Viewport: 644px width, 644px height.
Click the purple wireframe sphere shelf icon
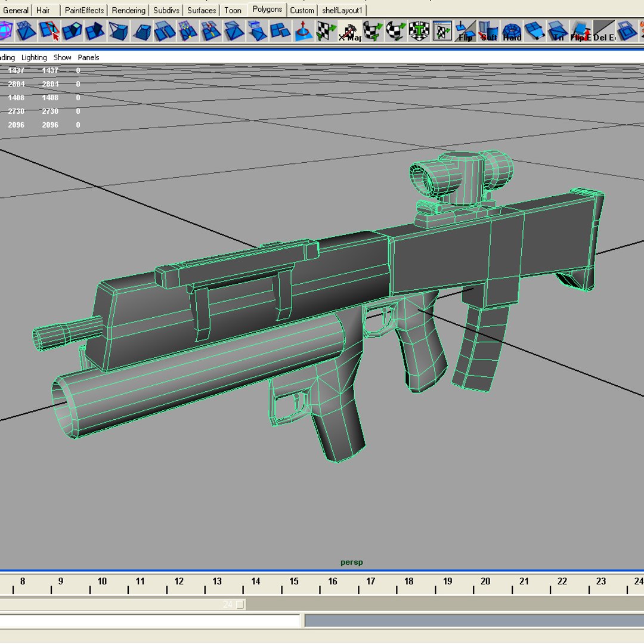(x=6, y=31)
